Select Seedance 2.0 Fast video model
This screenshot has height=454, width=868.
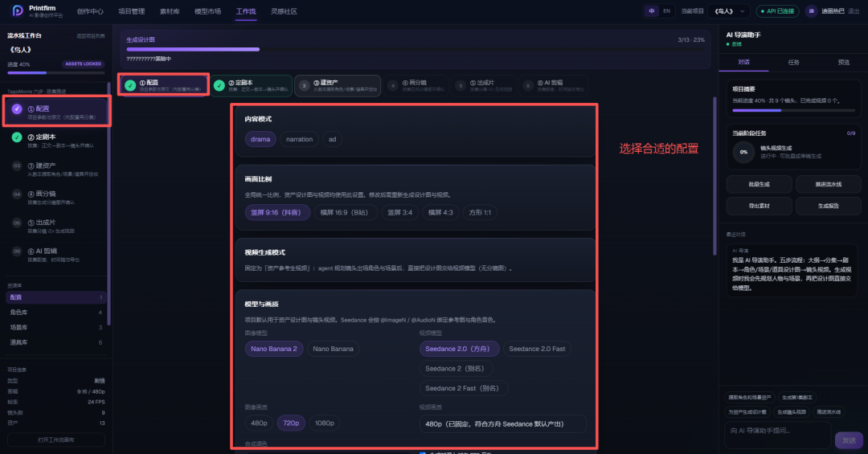pos(537,349)
